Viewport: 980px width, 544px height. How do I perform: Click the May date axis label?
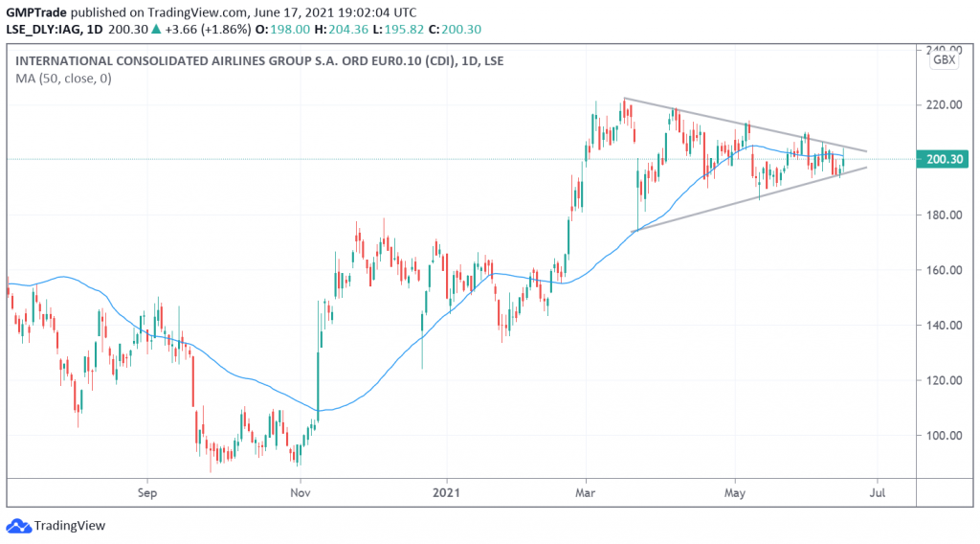[x=735, y=492]
